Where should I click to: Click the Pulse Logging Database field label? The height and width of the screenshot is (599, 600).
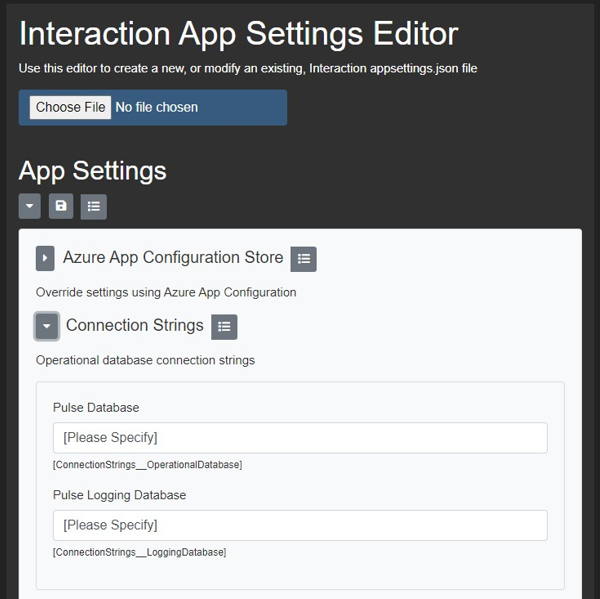click(x=119, y=495)
